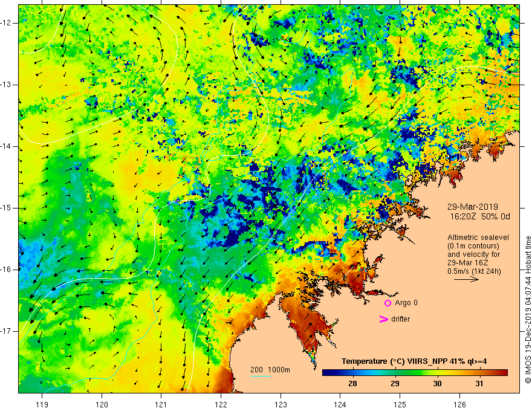Click longitude axis label 124
The width and height of the screenshot is (532, 411).
point(340,404)
